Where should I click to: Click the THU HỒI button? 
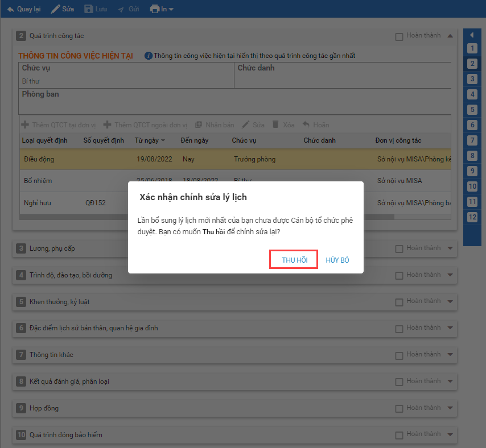coord(294,260)
